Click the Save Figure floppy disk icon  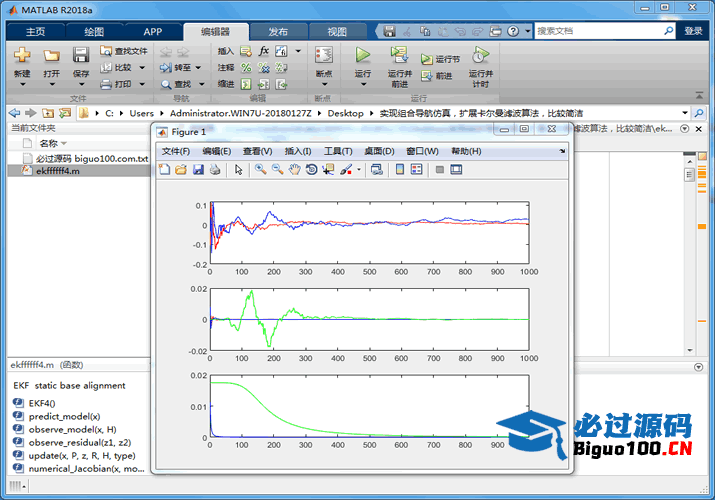click(198, 170)
